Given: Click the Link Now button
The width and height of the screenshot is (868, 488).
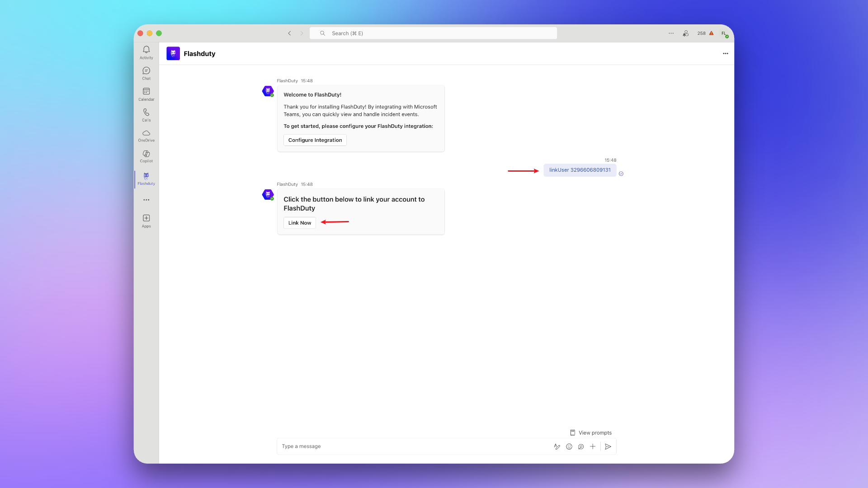Looking at the screenshot, I should (x=299, y=223).
